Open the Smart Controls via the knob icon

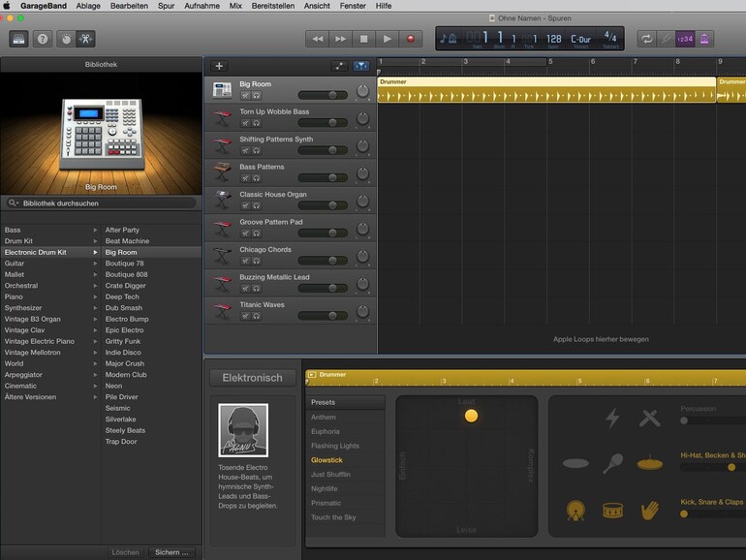pos(66,39)
